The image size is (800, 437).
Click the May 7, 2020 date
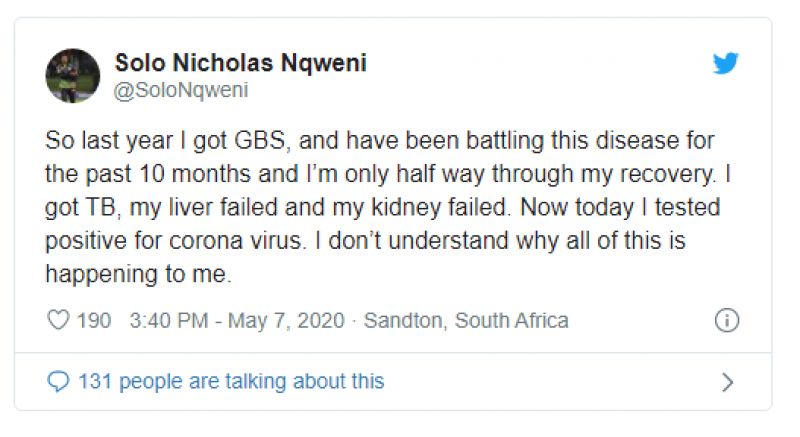click(x=286, y=321)
